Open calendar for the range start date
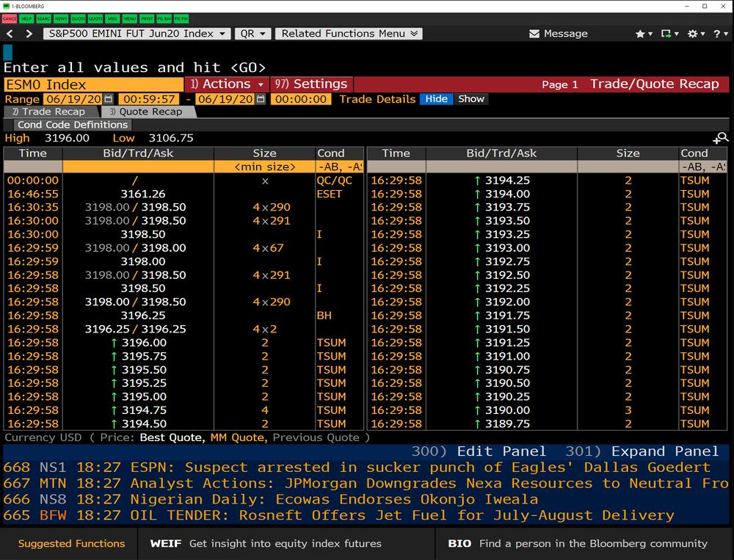Viewport: 734px width, 560px height. [x=109, y=99]
